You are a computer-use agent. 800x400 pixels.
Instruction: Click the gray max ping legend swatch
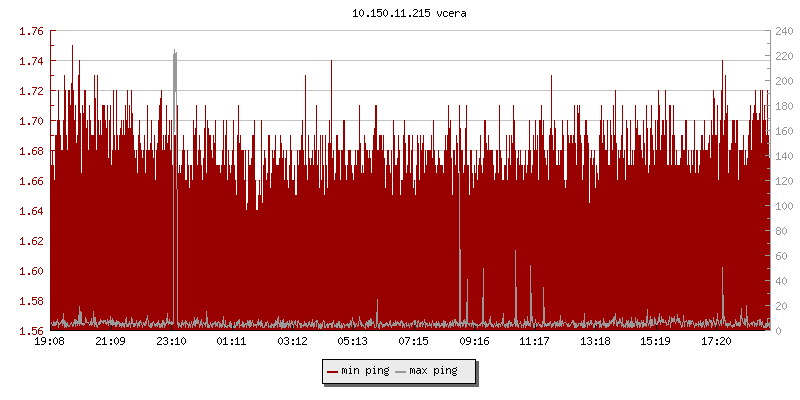402,371
